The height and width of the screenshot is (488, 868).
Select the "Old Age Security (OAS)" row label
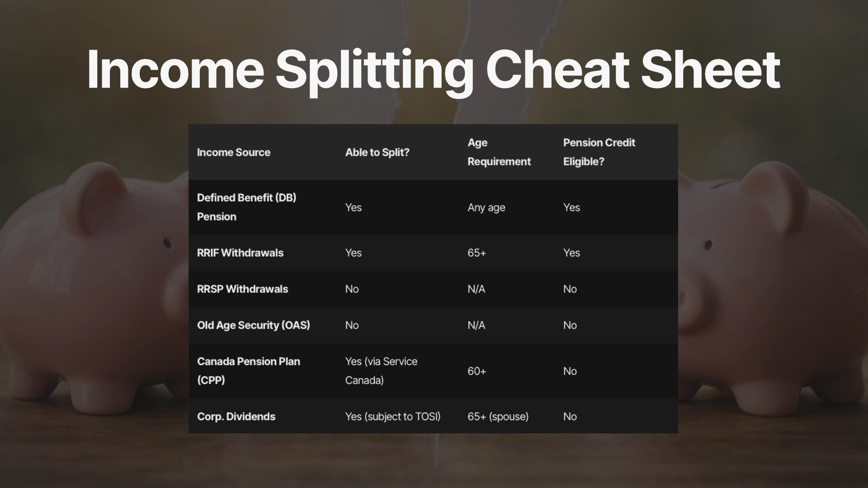pos(253,325)
